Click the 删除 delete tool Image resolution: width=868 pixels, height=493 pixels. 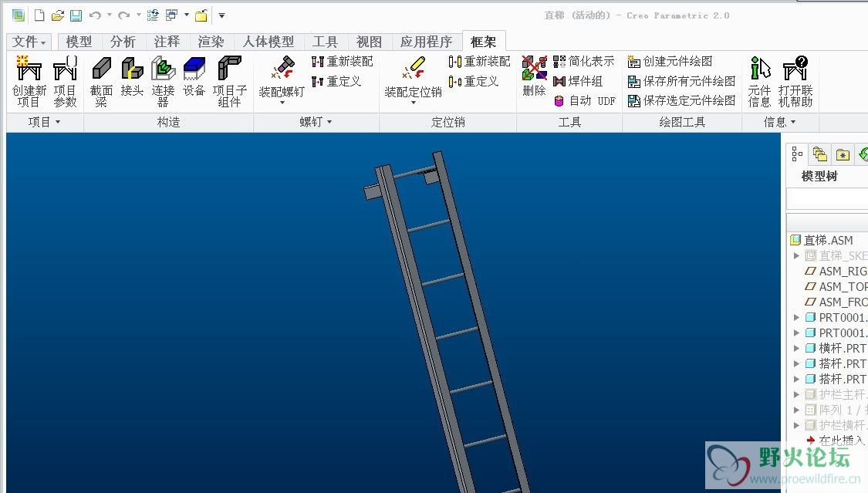tap(534, 76)
